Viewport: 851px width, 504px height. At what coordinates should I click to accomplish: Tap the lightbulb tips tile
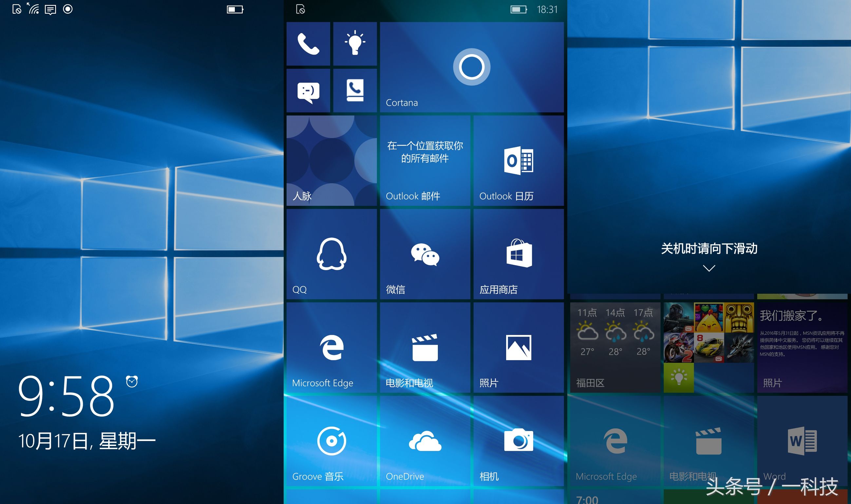tap(355, 44)
